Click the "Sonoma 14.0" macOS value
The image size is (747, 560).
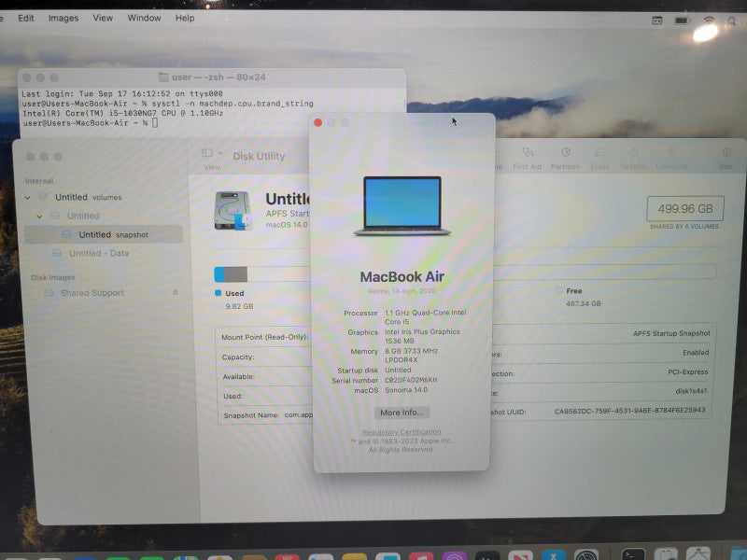(x=406, y=390)
